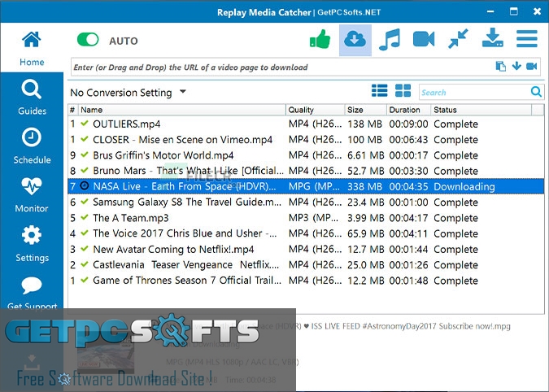Click the 00:06:43 duration cell

(x=408, y=140)
